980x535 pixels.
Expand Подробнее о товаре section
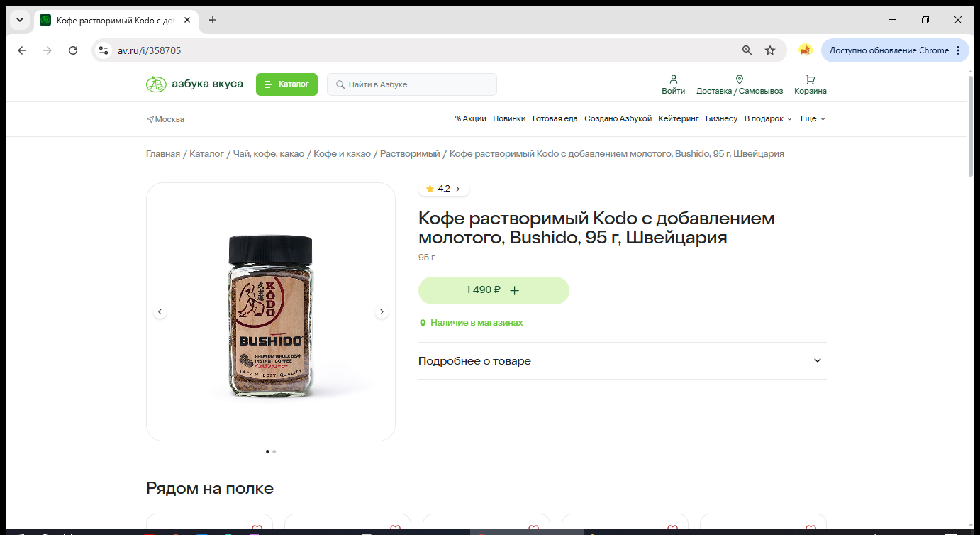point(623,360)
